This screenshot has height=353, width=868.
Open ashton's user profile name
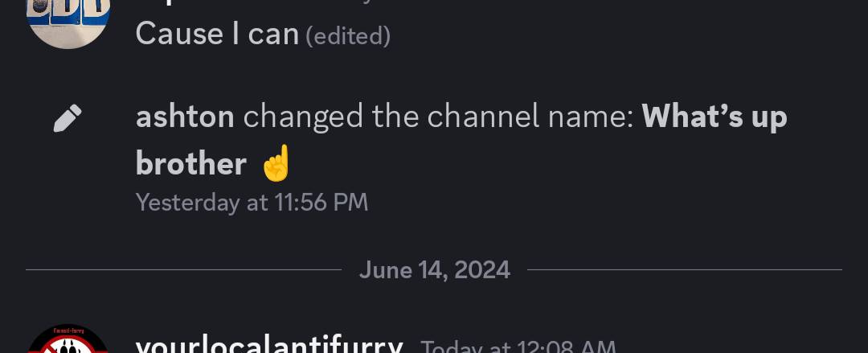pos(185,117)
